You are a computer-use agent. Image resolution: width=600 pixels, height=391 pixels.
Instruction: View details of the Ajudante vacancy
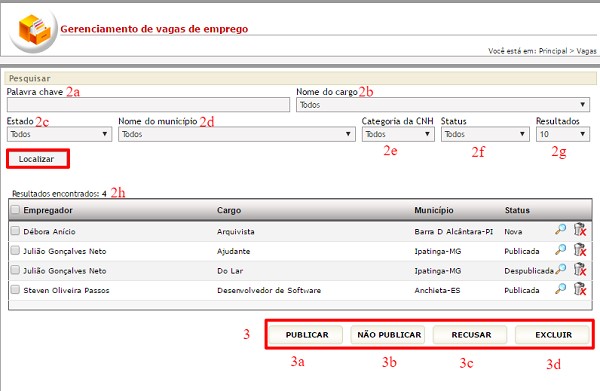point(561,249)
